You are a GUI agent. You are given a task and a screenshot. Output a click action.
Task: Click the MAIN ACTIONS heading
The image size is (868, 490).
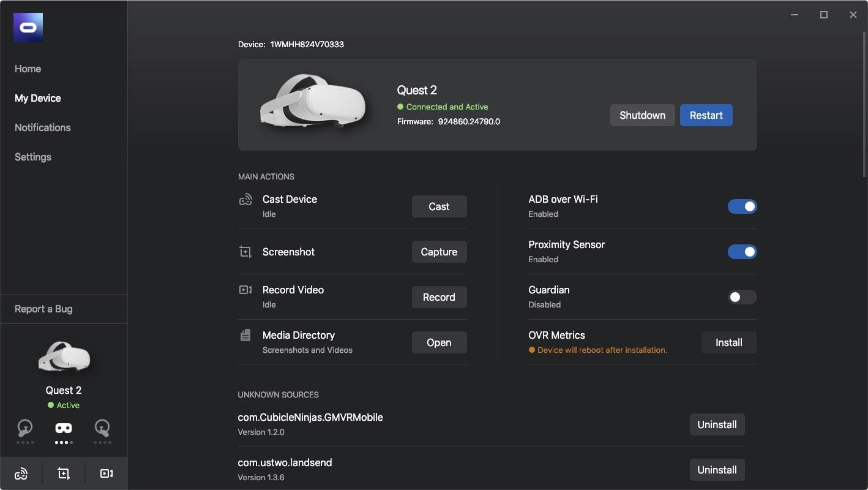pos(266,176)
